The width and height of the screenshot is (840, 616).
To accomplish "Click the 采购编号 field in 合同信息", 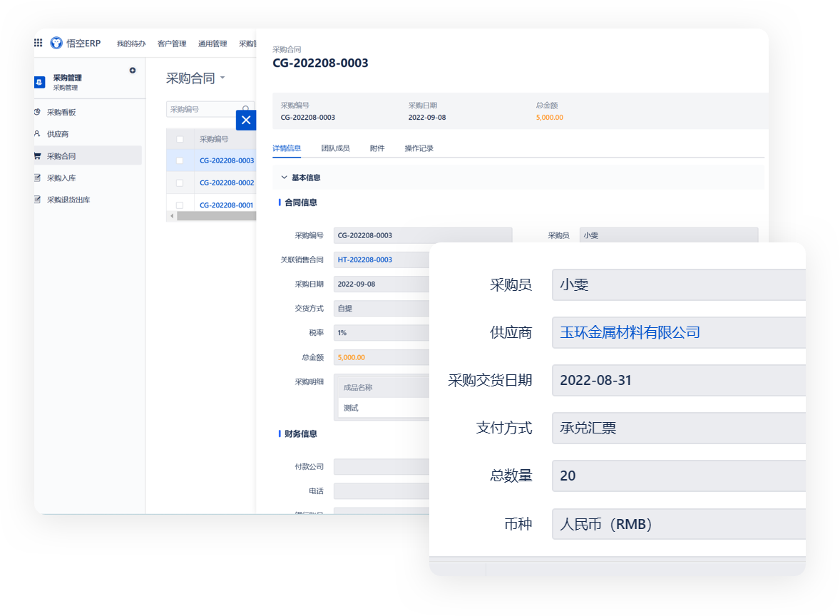I will point(423,236).
